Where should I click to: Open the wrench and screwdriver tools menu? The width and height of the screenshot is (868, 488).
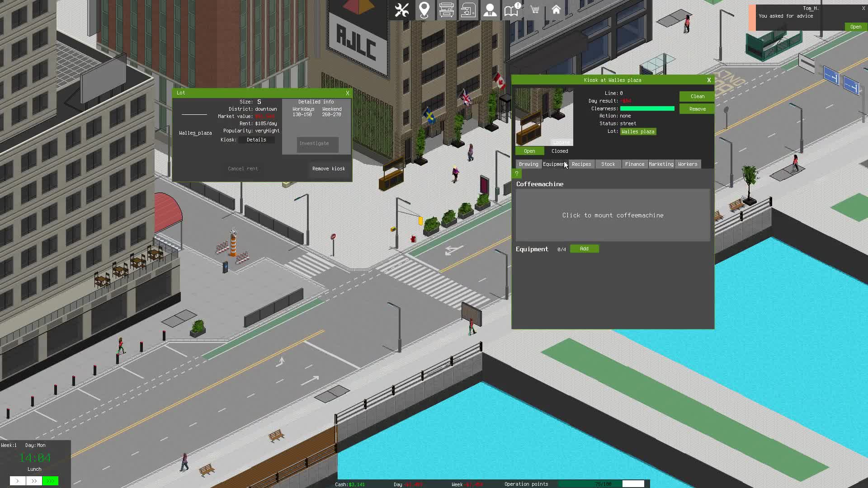click(x=401, y=10)
